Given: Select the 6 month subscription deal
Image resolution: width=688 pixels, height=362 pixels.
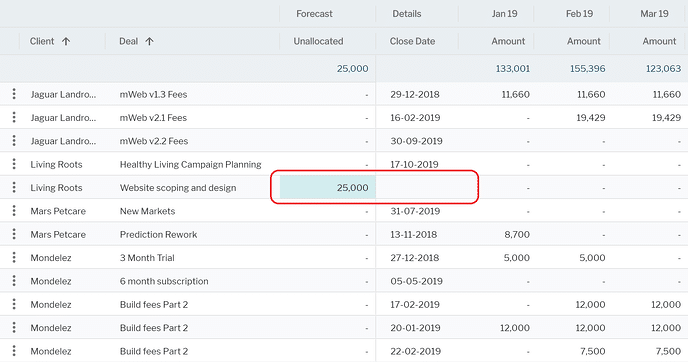Looking at the screenshot, I should (164, 281).
